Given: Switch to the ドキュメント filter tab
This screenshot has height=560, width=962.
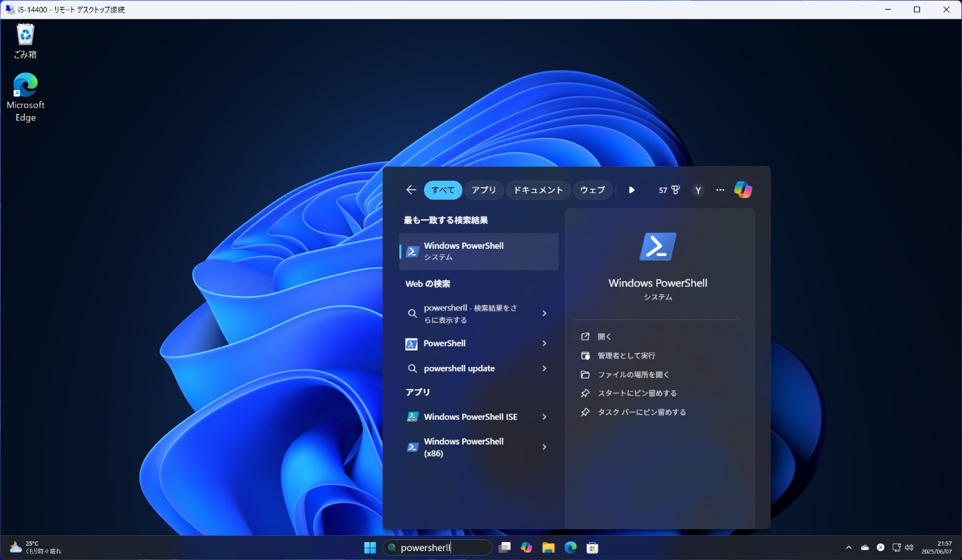Looking at the screenshot, I should [x=539, y=190].
